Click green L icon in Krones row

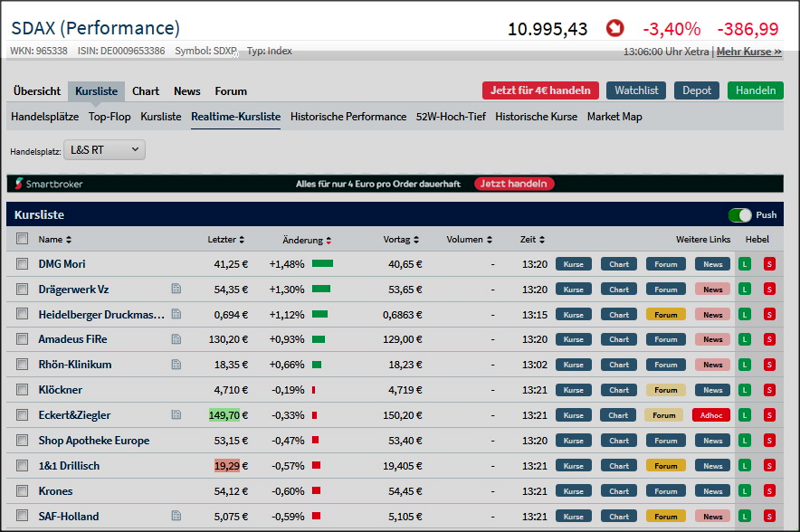click(745, 491)
